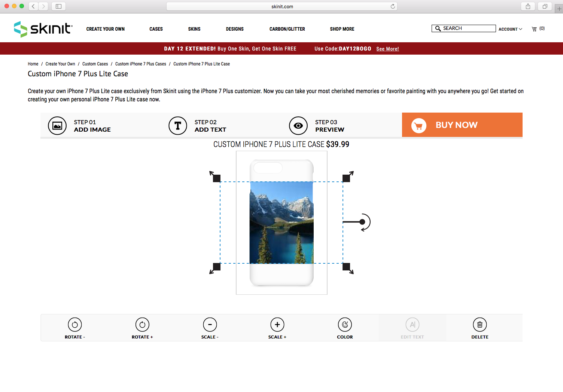563x392 pixels.
Task: Click the Buy Now button
Action: tap(462, 125)
